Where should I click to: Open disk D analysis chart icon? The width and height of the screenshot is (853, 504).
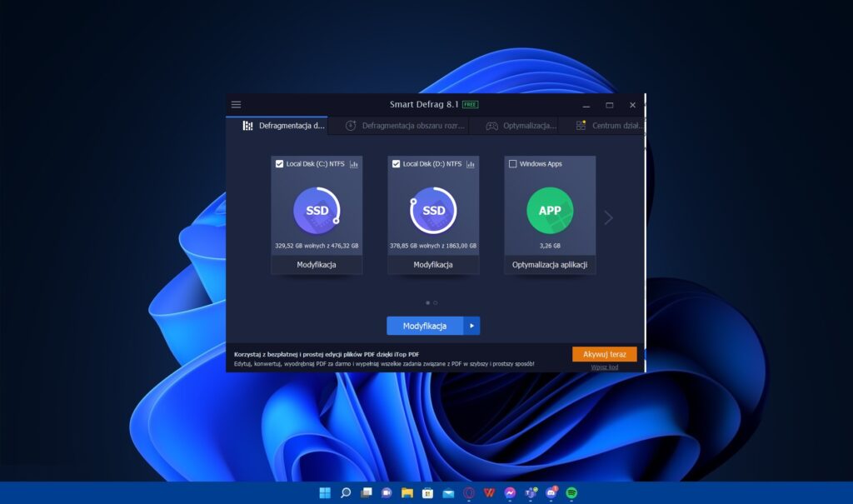(x=471, y=164)
